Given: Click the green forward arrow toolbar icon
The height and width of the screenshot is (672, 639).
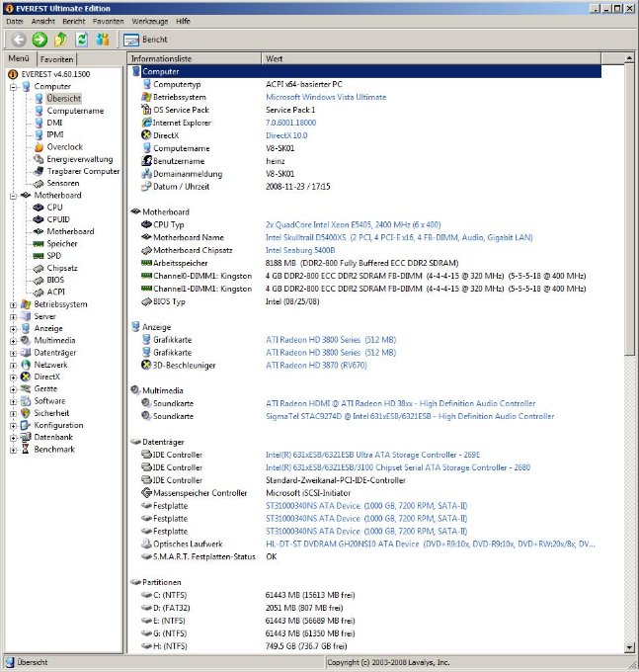Looking at the screenshot, I should tap(40, 40).
